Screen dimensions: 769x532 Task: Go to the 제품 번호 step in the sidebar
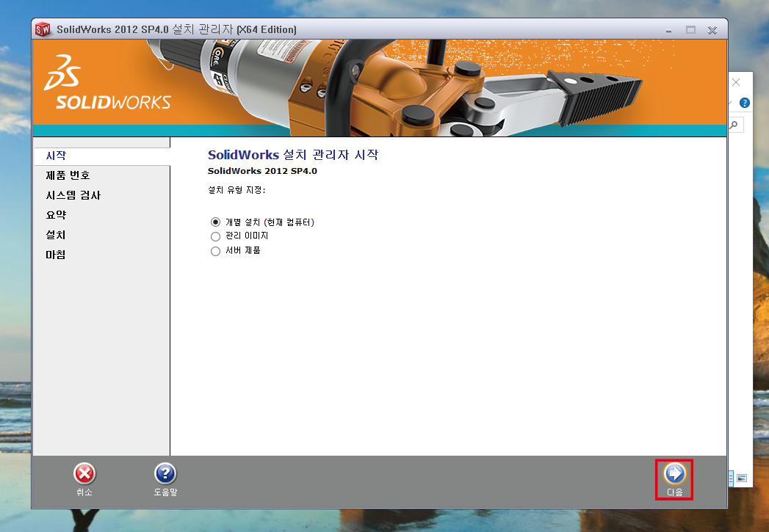coord(68,175)
